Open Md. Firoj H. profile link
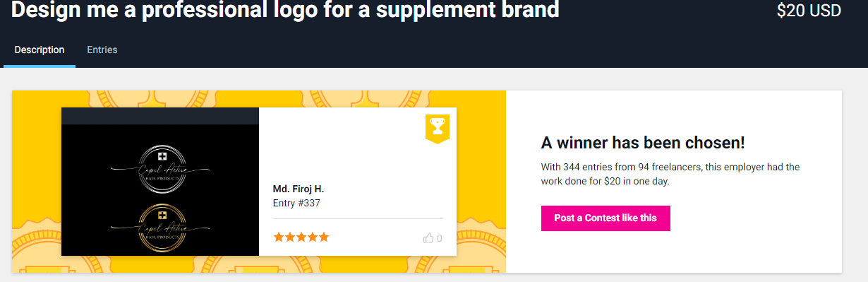 tap(299, 189)
